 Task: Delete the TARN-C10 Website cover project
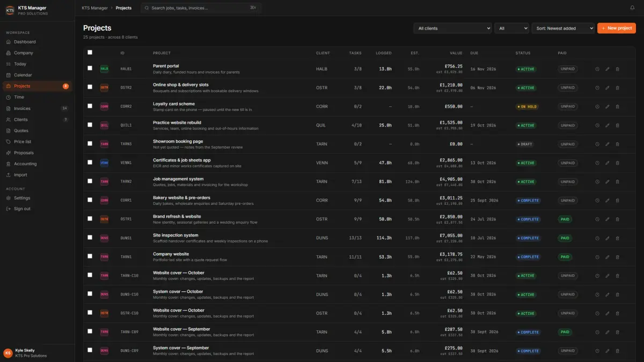(x=617, y=276)
